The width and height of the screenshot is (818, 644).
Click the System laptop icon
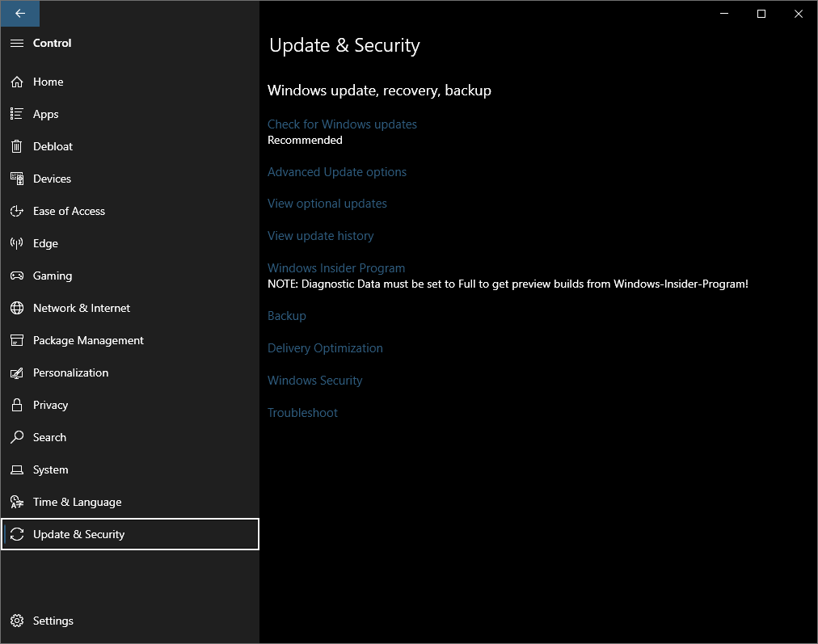tap(17, 469)
